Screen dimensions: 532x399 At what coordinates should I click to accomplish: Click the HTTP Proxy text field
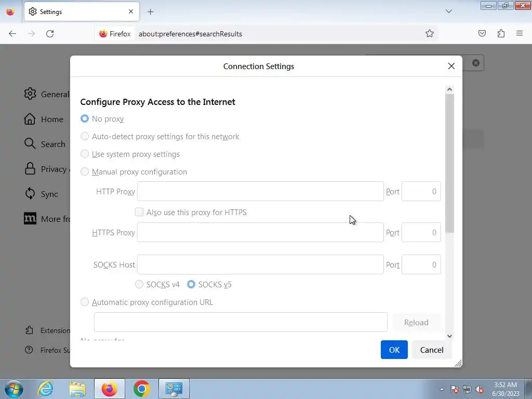[260, 191]
